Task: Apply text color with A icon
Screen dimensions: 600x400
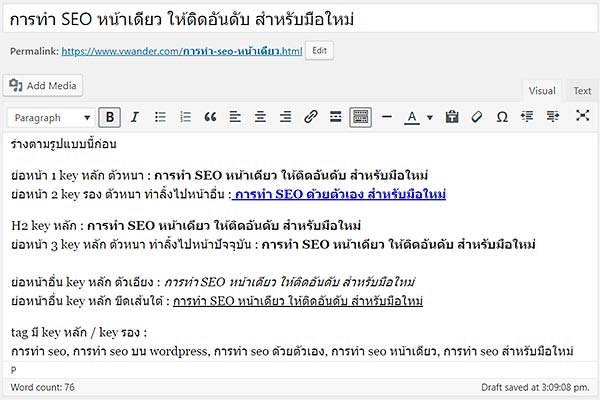Action: pyautogui.click(x=412, y=117)
